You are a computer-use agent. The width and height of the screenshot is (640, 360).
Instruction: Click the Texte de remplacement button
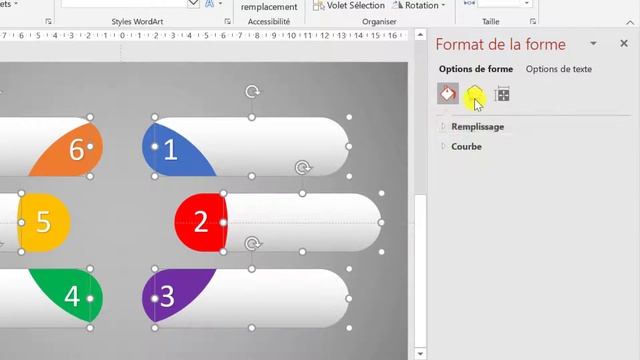(269, 7)
